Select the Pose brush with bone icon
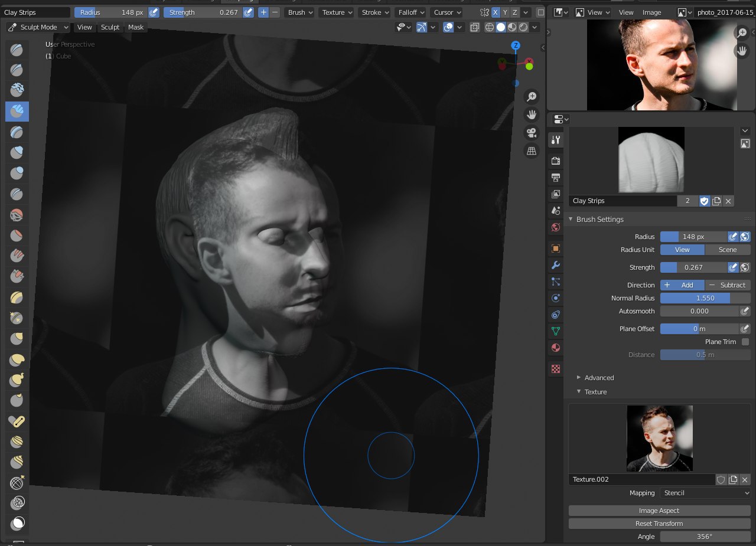The image size is (756, 546). [17, 421]
